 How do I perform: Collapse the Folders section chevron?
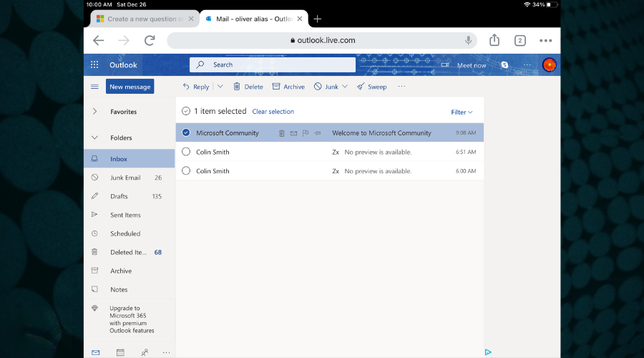(x=95, y=137)
